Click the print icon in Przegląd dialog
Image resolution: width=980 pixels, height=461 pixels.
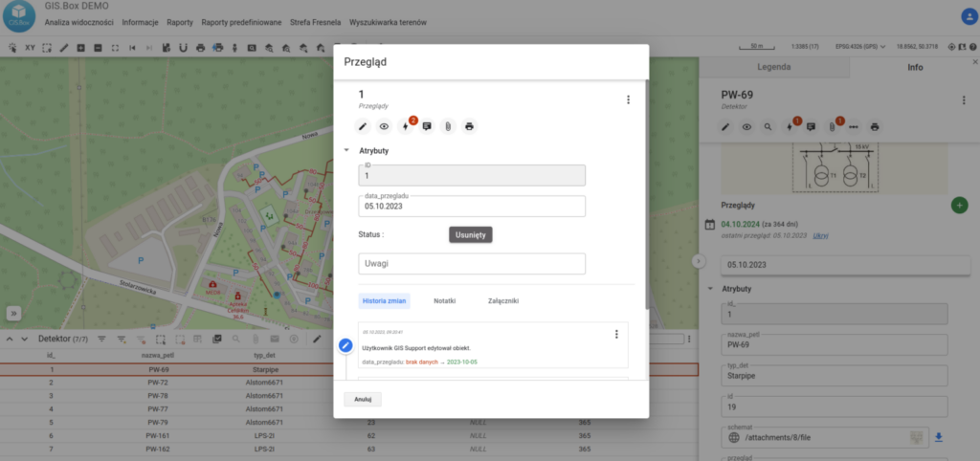[x=469, y=126]
